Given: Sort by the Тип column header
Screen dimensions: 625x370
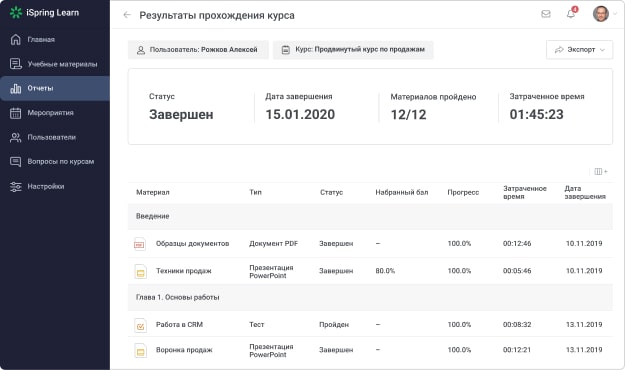Looking at the screenshot, I should pyautogui.click(x=256, y=192).
